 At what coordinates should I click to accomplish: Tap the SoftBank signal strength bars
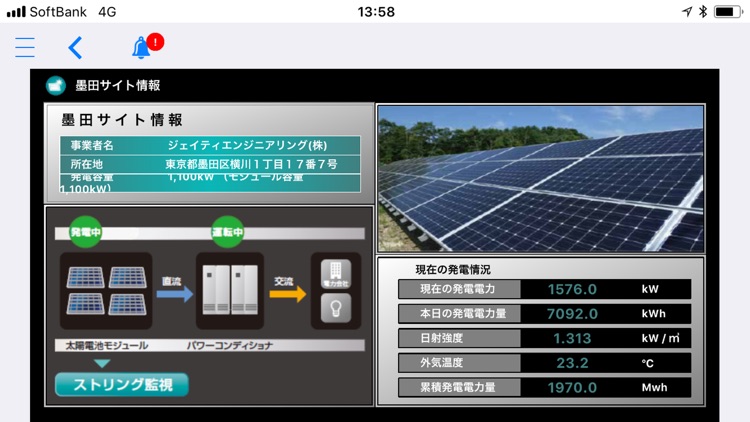coord(16,11)
